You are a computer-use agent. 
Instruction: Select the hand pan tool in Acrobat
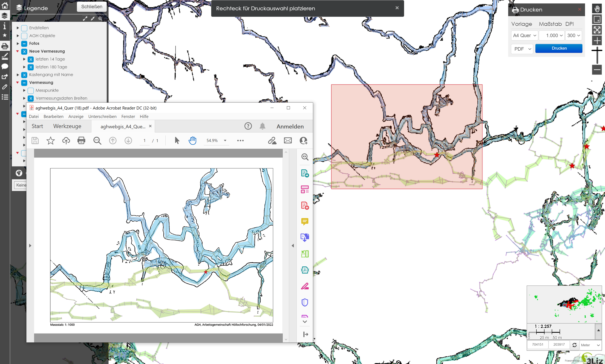[x=193, y=141]
